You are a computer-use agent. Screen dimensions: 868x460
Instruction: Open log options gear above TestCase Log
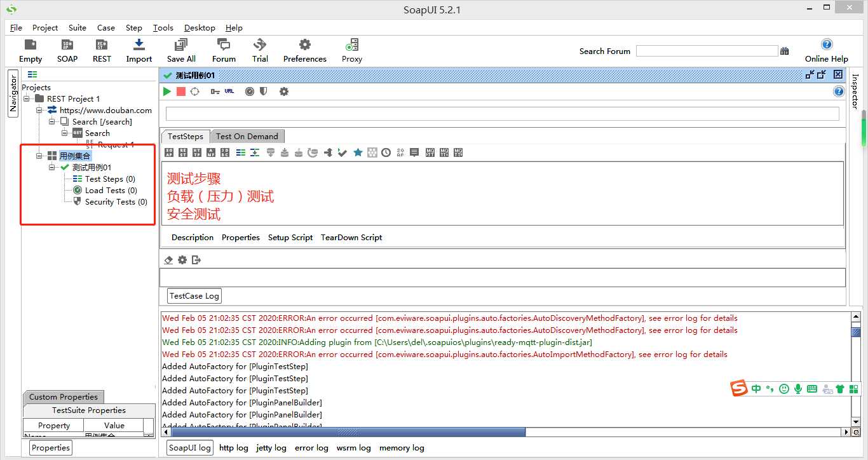182,260
